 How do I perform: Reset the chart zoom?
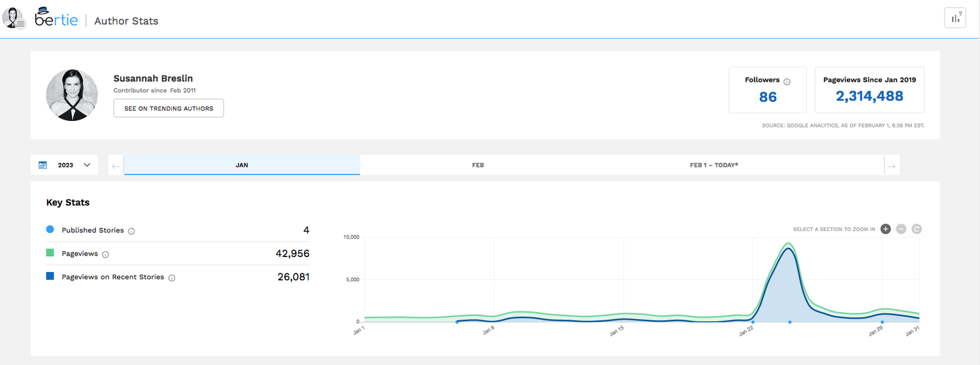[x=917, y=229]
